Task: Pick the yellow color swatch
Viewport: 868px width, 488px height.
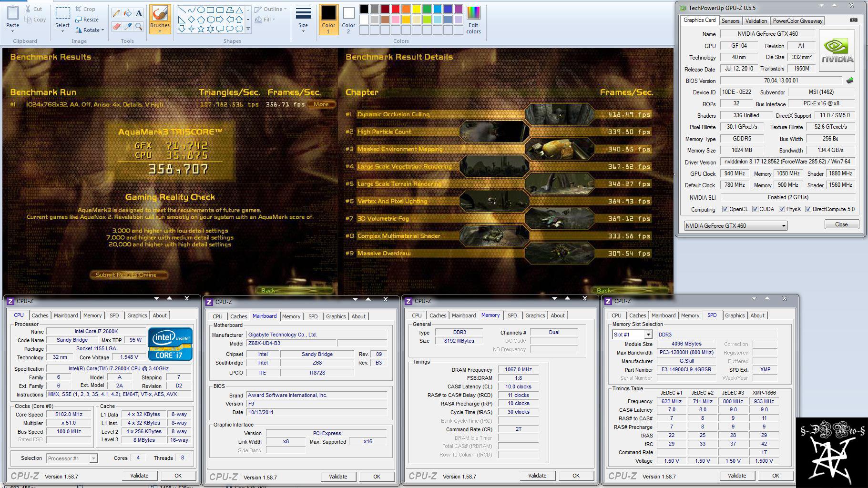Action: pos(416,9)
